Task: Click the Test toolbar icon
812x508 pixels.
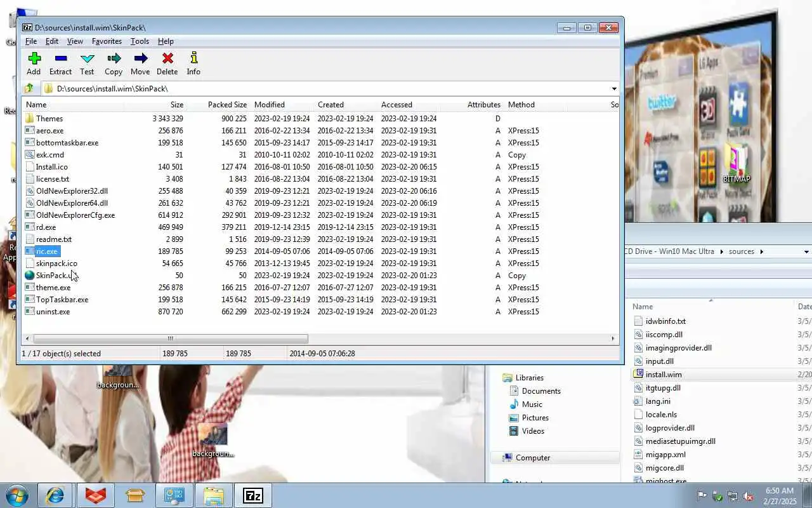Action: (x=88, y=58)
